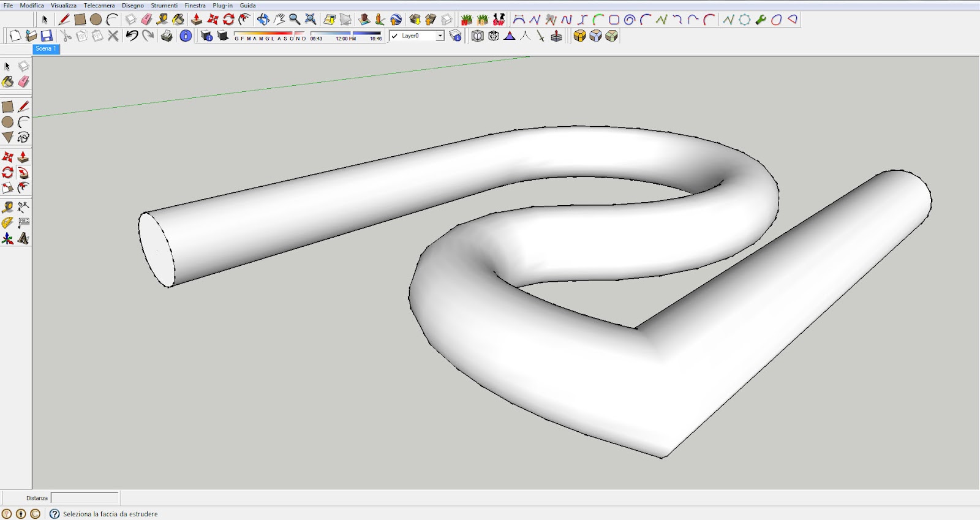Open the Layer Manager icon beside Layer0
Screen dimensions: 980x520
tap(455, 36)
